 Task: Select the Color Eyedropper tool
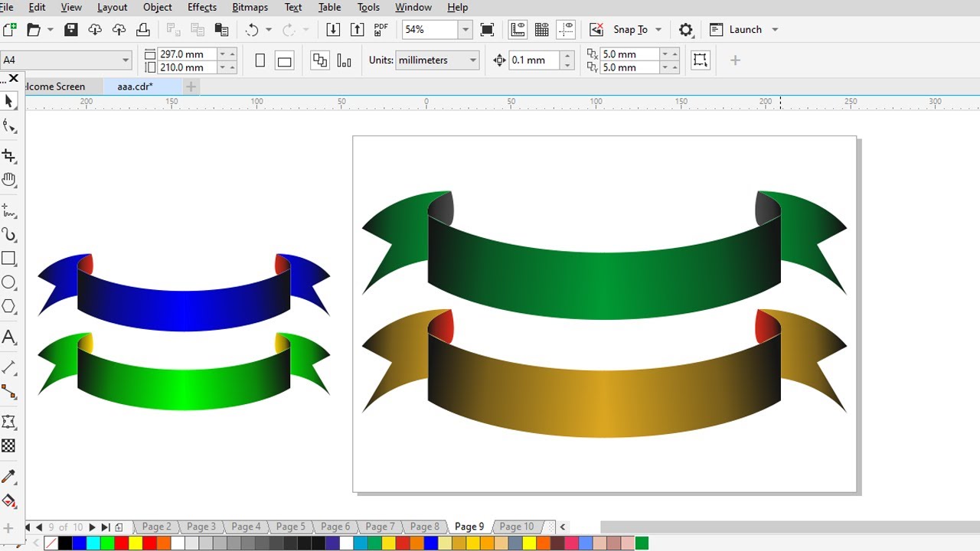[x=9, y=477]
